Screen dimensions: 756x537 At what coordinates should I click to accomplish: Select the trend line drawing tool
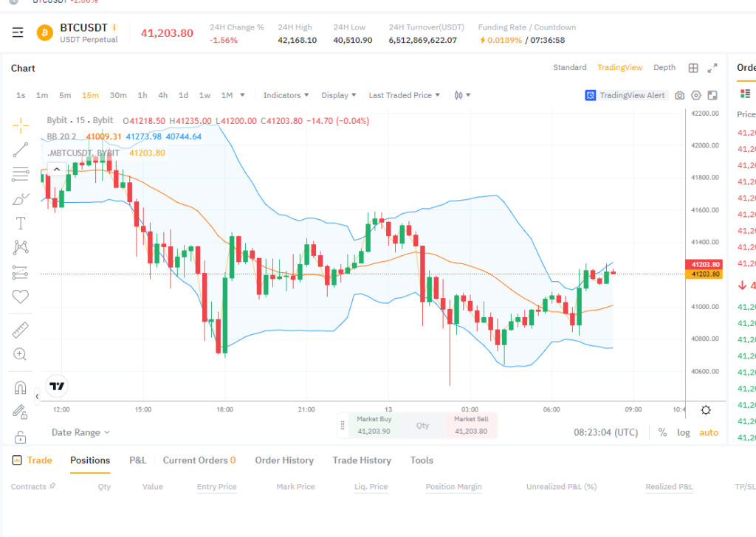click(x=20, y=150)
